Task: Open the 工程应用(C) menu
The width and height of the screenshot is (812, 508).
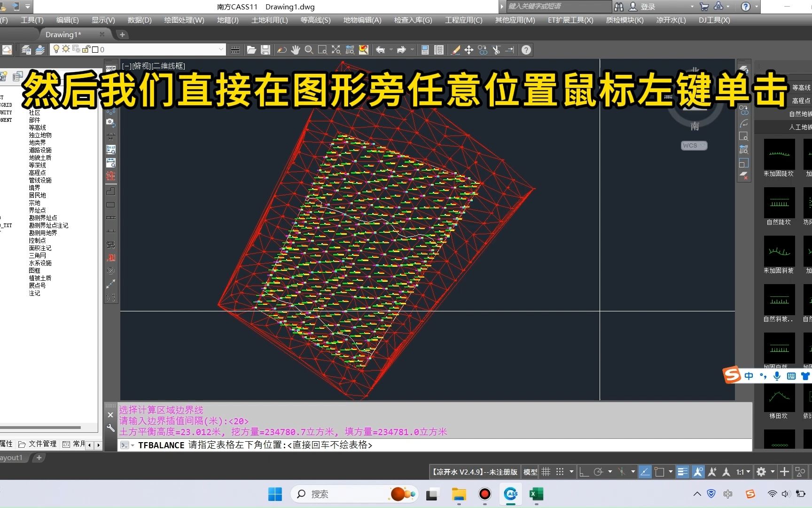Action: pyautogui.click(x=464, y=20)
